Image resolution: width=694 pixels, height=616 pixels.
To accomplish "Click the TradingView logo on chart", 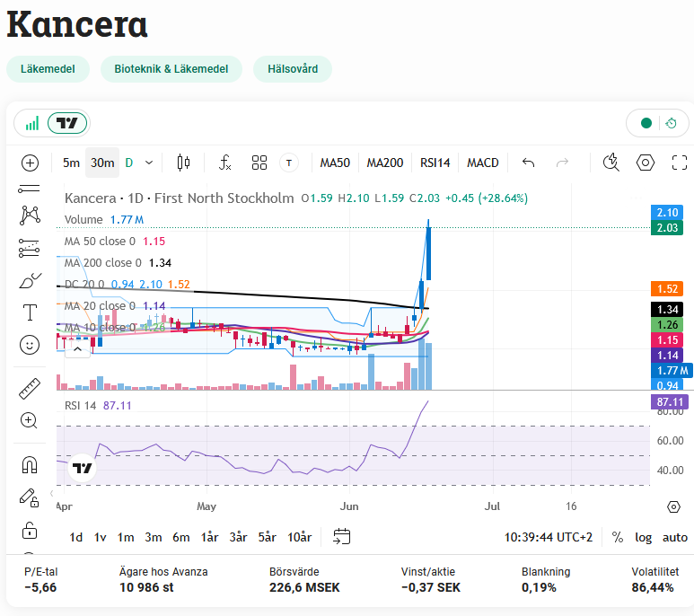I will pos(83,468).
